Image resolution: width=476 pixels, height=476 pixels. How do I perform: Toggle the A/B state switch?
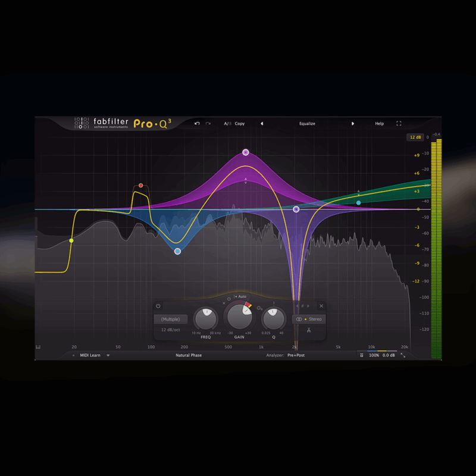coord(228,124)
